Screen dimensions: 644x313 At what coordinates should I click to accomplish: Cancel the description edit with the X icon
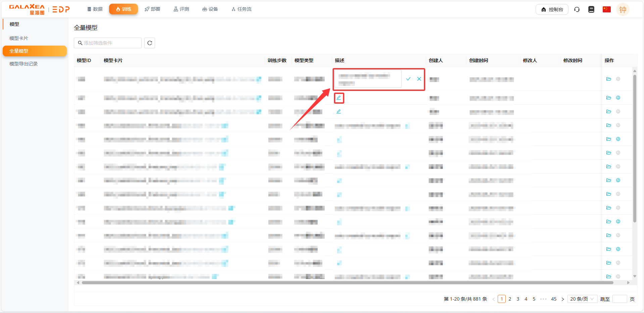[x=419, y=79]
